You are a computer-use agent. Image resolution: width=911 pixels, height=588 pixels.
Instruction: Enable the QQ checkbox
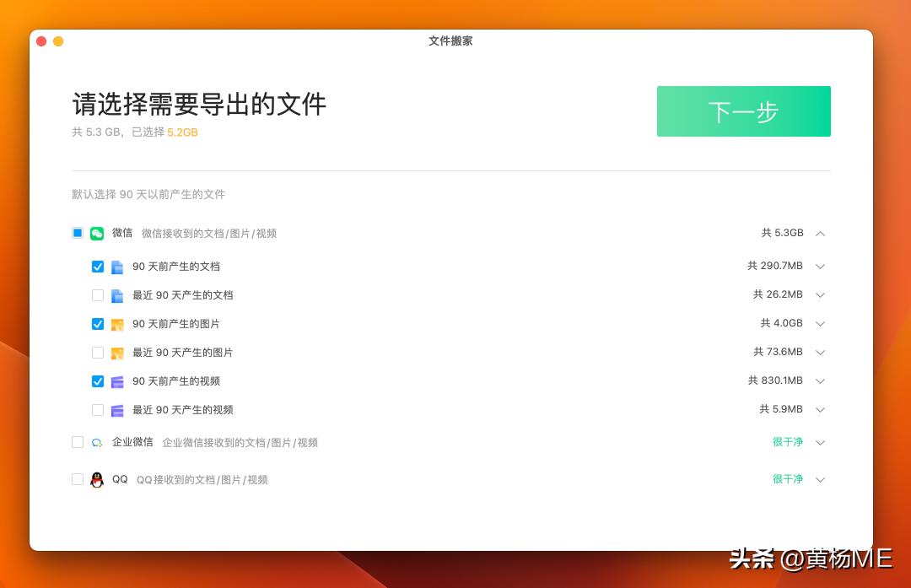coord(77,479)
